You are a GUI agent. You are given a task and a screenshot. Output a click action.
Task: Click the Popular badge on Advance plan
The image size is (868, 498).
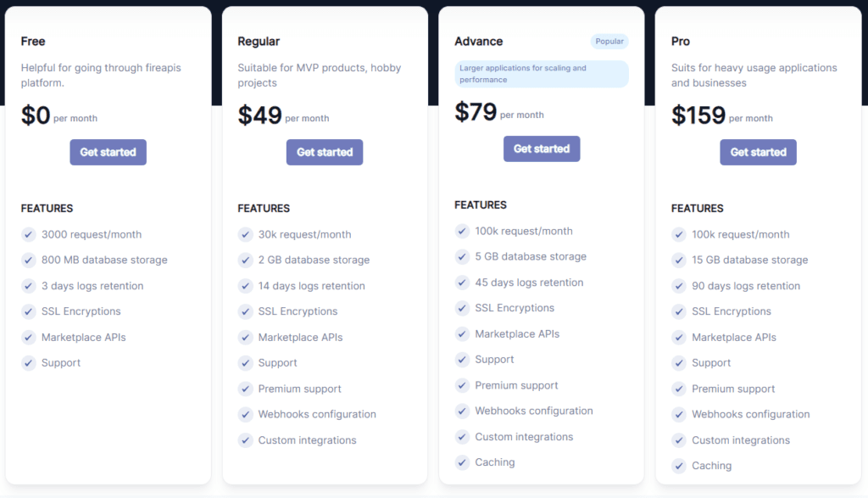point(609,41)
